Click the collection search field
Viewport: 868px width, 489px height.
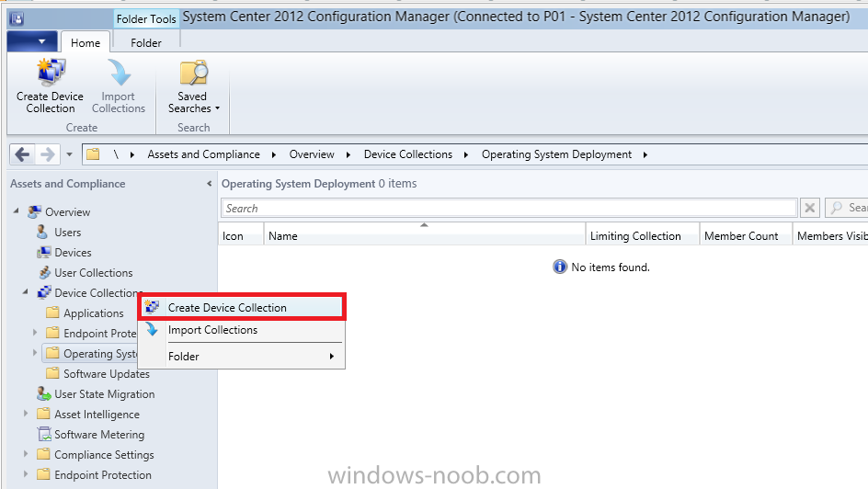508,208
